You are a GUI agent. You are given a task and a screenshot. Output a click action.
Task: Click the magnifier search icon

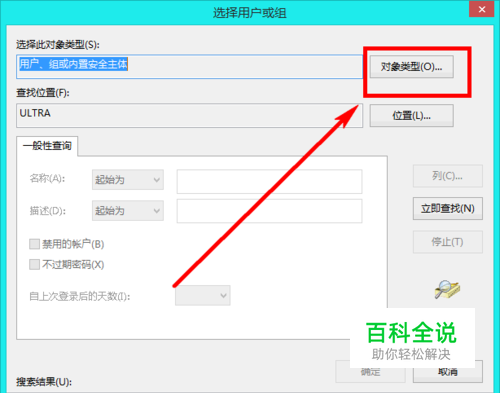coord(447,289)
